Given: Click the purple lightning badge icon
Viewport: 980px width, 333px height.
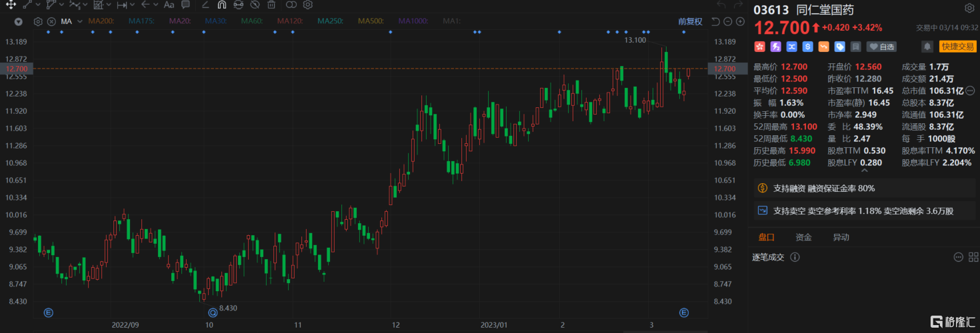Looking at the screenshot, I should 775,47.
